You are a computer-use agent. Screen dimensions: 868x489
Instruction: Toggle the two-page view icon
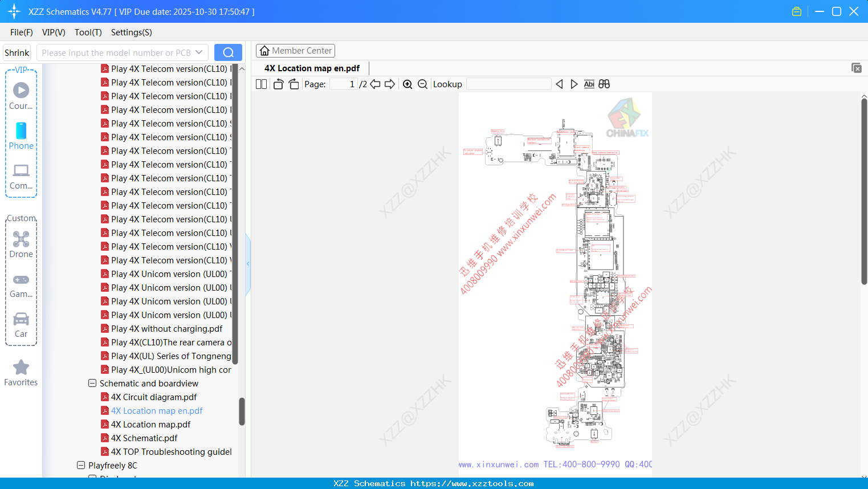[x=261, y=84]
